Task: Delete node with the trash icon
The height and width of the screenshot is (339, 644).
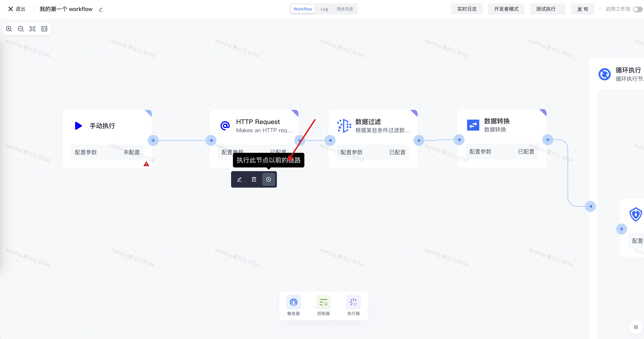Action: [x=254, y=179]
